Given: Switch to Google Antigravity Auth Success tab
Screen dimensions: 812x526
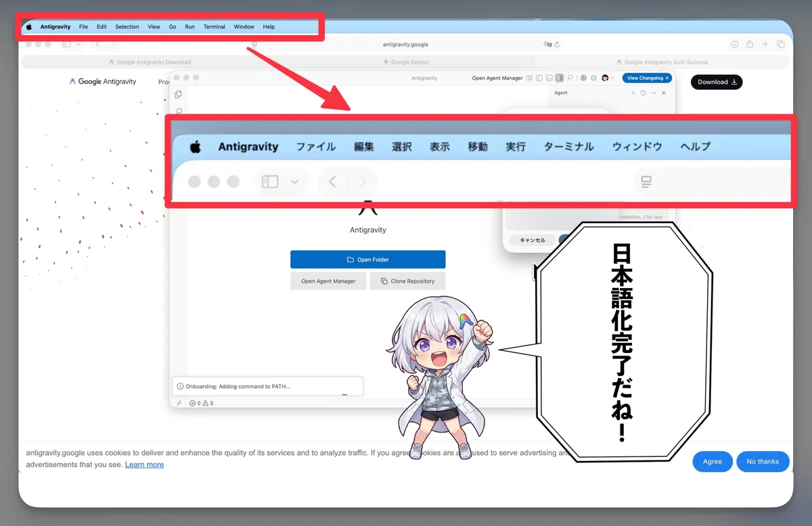Looking at the screenshot, I should point(662,62).
